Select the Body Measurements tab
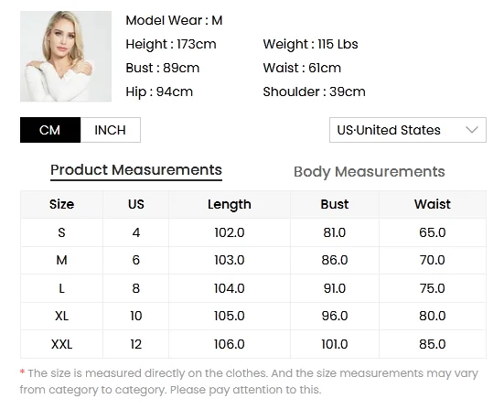This screenshot has height=420, width=504. (x=370, y=172)
